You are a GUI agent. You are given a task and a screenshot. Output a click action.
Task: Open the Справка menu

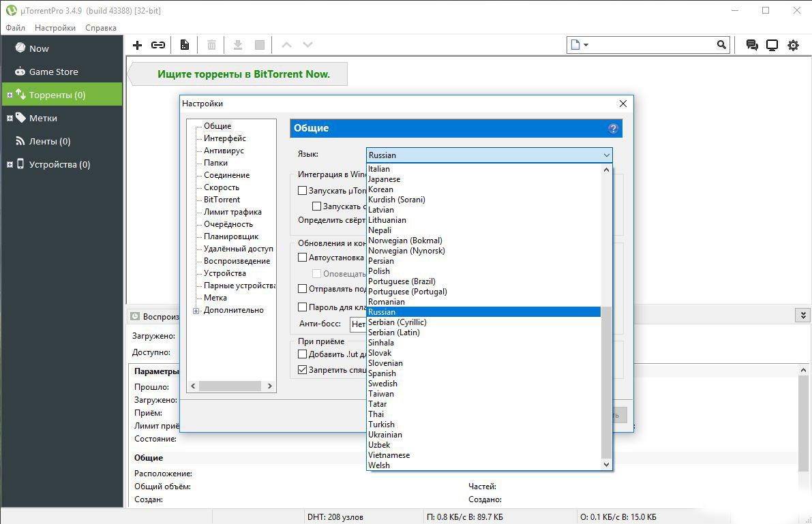100,28
